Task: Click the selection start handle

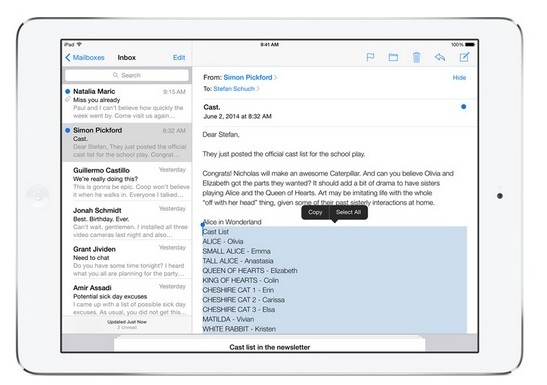Action: click(203, 225)
